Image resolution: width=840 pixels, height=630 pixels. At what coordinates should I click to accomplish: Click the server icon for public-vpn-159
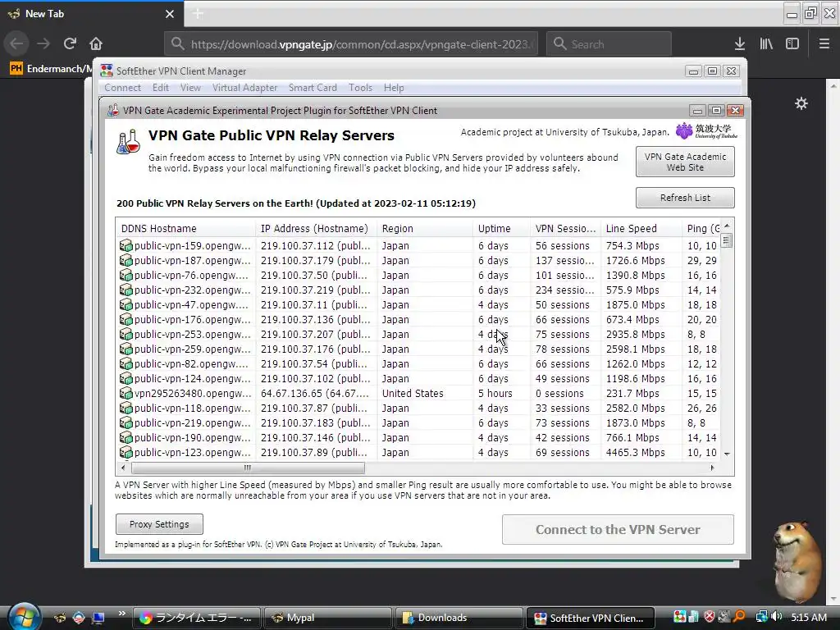tap(126, 245)
